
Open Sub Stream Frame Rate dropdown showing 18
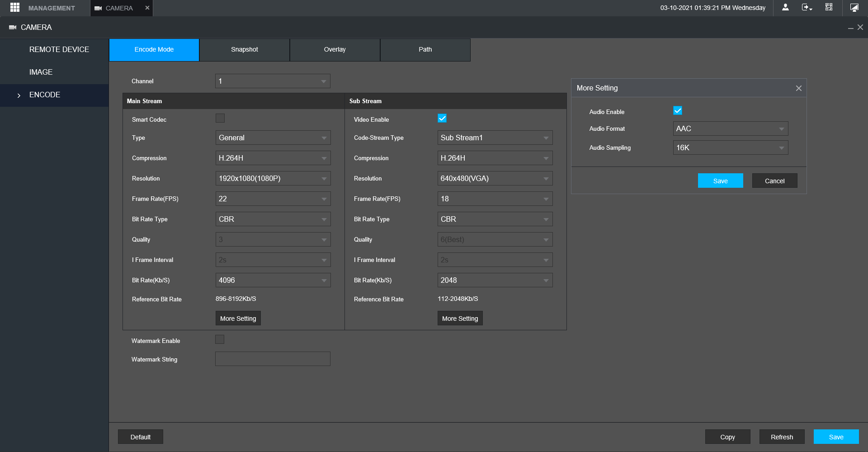(495, 199)
